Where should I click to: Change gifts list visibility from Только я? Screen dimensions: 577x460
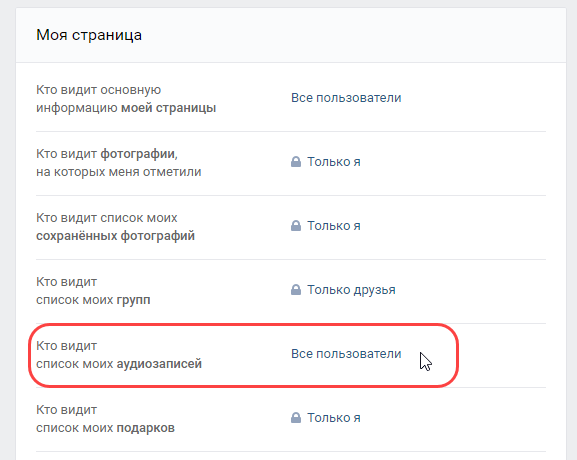coord(334,418)
